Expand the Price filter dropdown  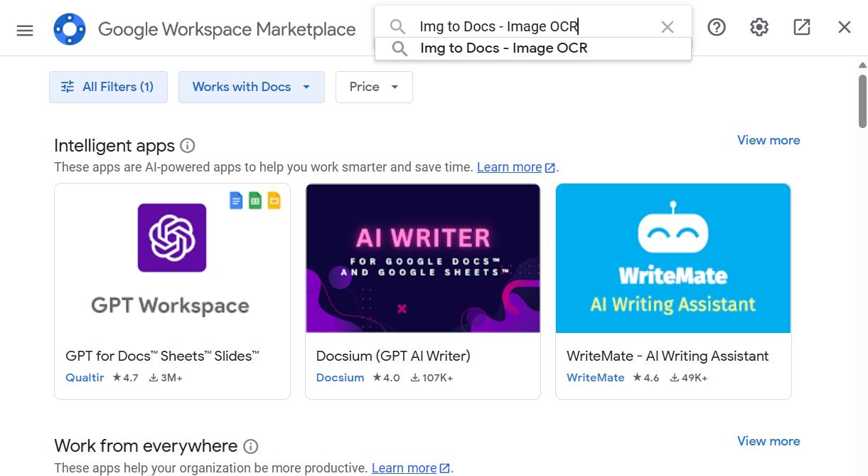tap(374, 86)
